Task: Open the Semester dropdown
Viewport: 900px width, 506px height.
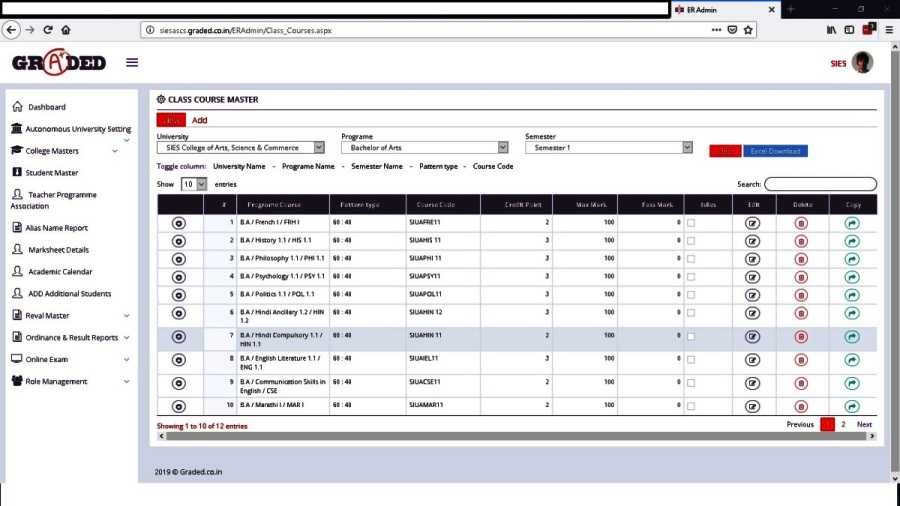Action: pyautogui.click(x=608, y=148)
